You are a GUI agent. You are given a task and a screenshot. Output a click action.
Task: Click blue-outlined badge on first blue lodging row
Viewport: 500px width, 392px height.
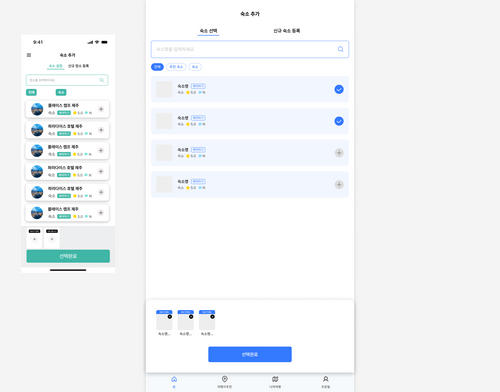pyautogui.click(x=198, y=86)
